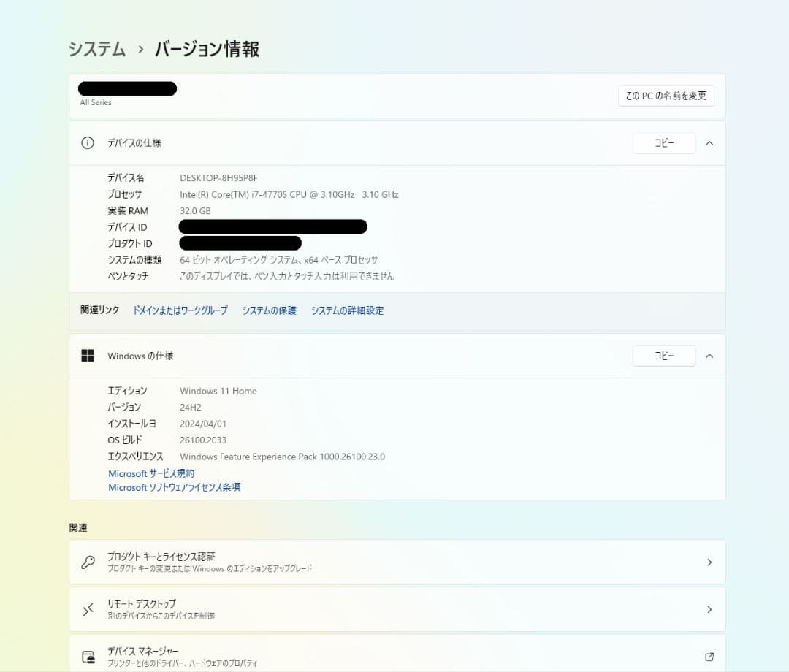The width and height of the screenshot is (789, 672).
Task: Copy the Windows specifications with コピー
Action: pos(664,356)
